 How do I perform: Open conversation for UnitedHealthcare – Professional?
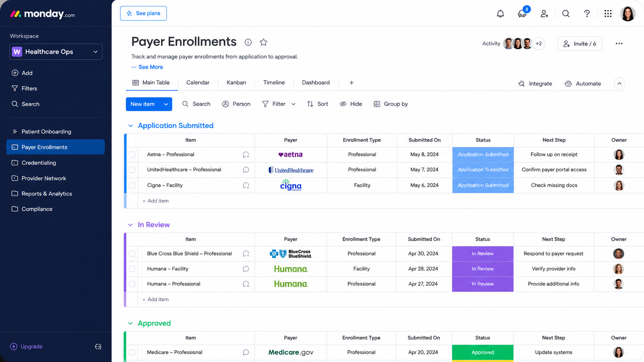pos(246,170)
